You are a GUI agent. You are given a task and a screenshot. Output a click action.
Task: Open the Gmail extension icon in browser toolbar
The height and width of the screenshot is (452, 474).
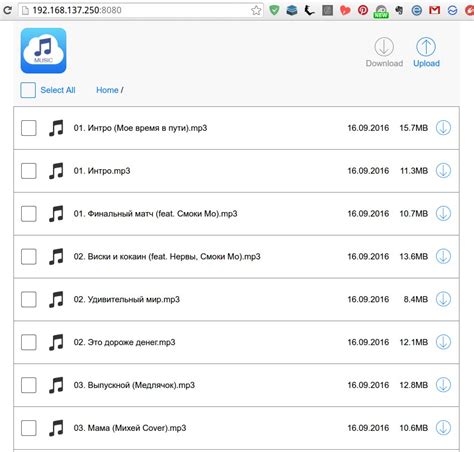coord(434,10)
